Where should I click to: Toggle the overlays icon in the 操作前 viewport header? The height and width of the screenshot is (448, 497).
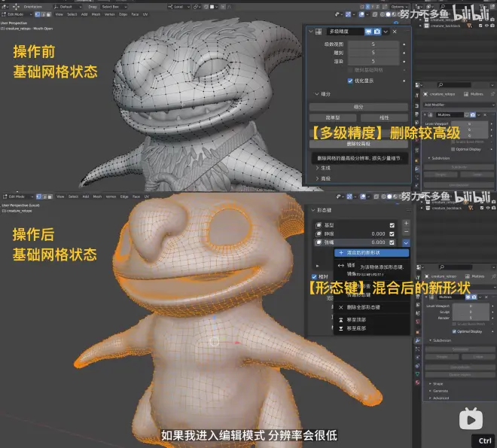pos(361,14)
